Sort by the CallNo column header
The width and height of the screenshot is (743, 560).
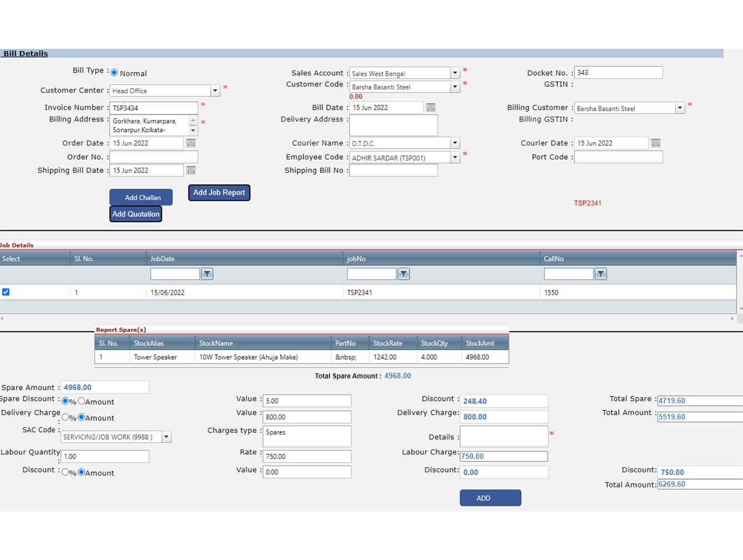click(638, 259)
